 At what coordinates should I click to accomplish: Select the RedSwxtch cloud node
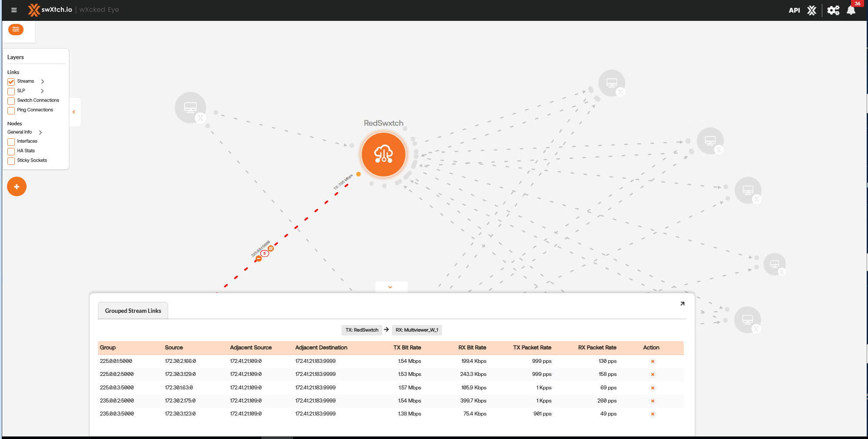[383, 154]
